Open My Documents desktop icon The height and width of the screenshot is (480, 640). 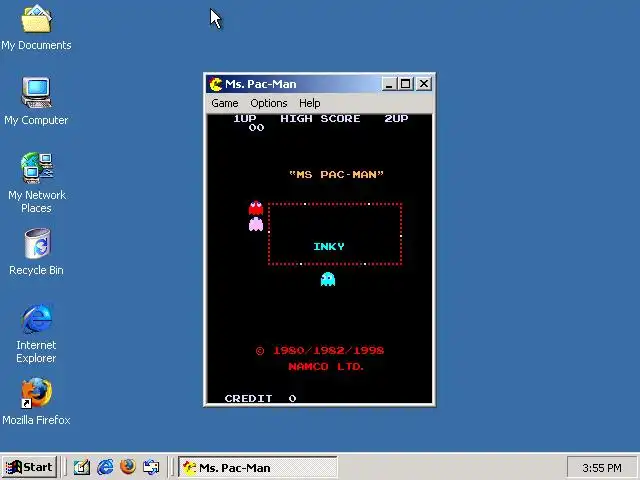click(x=36, y=28)
